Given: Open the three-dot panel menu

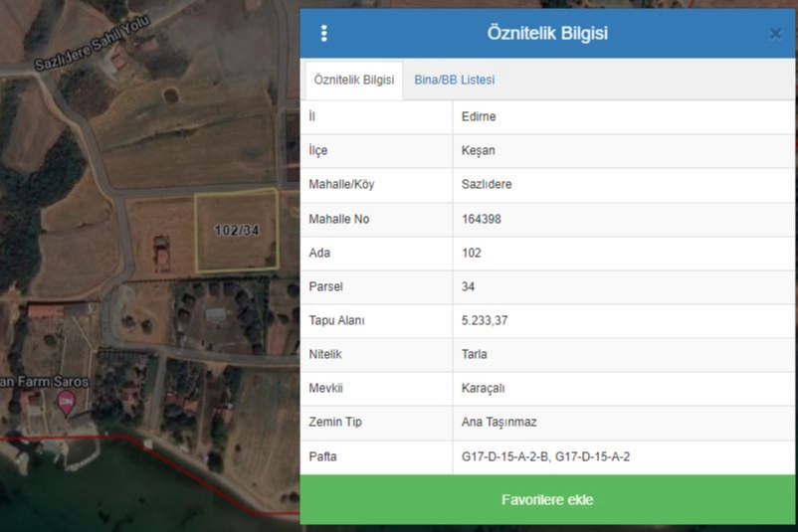Looking at the screenshot, I should click(323, 33).
